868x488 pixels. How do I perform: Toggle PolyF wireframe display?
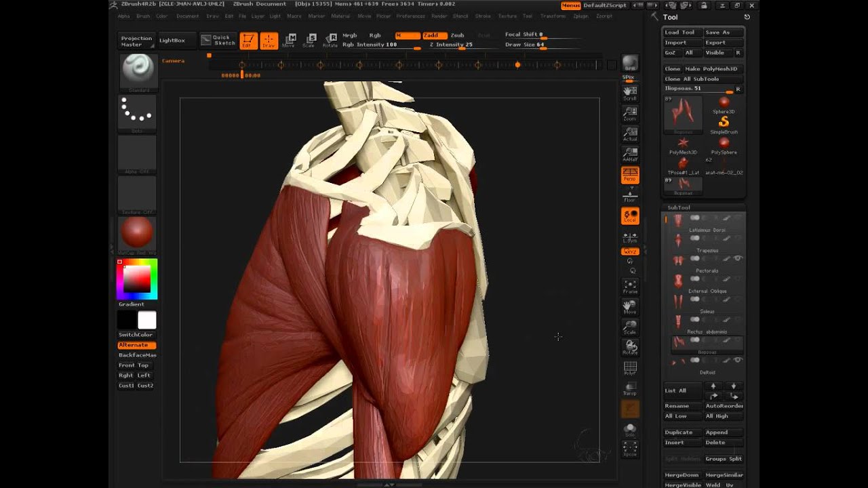pyautogui.click(x=630, y=369)
